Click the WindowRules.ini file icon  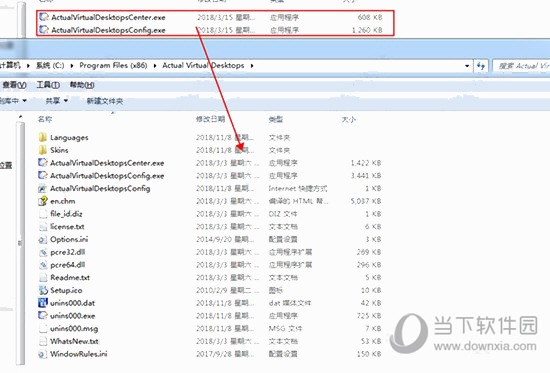click(42, 354)
